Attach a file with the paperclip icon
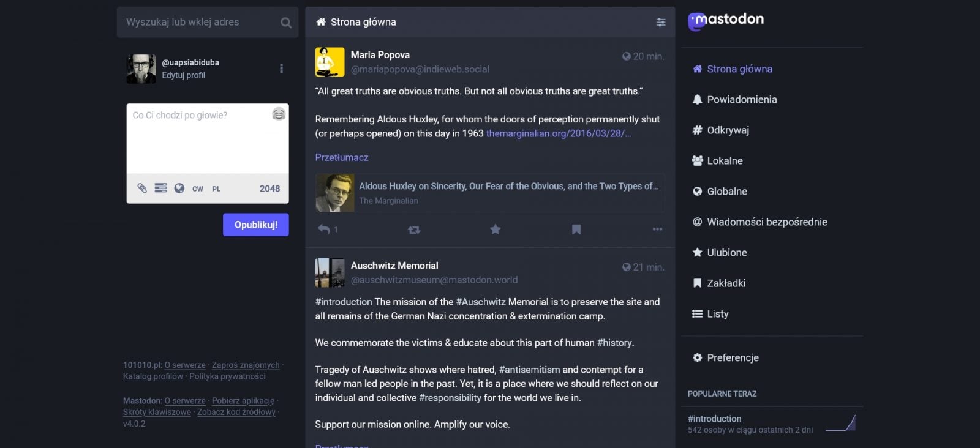The image size is (980, 448). (x=142, y=188)
